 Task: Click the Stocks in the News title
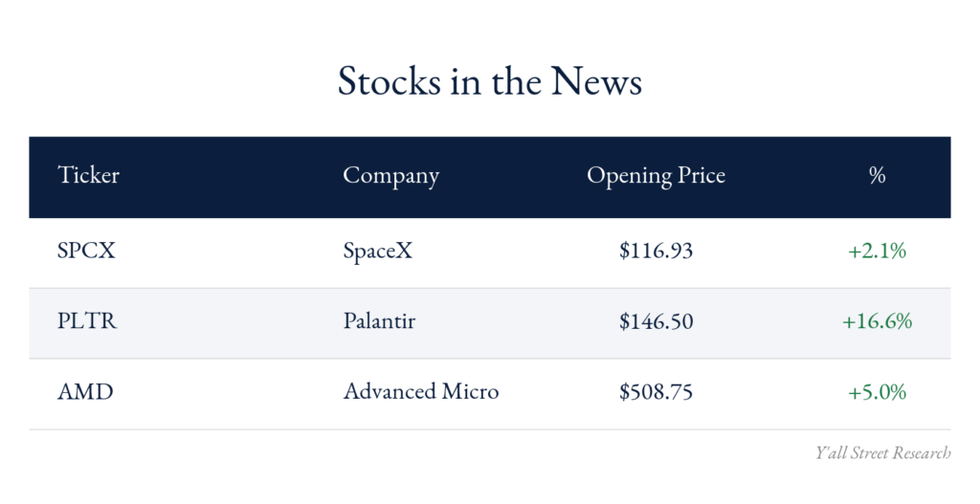tap(489, 81)
